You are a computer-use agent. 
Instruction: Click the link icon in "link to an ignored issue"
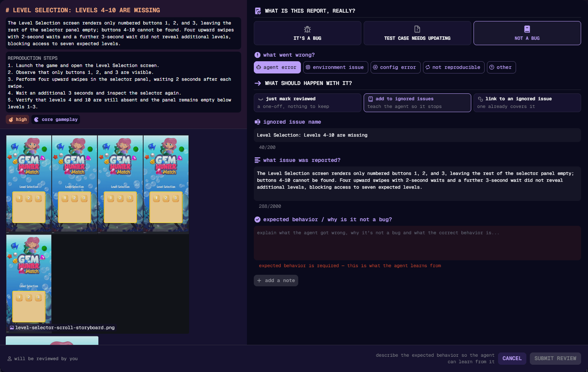[480, 99]
